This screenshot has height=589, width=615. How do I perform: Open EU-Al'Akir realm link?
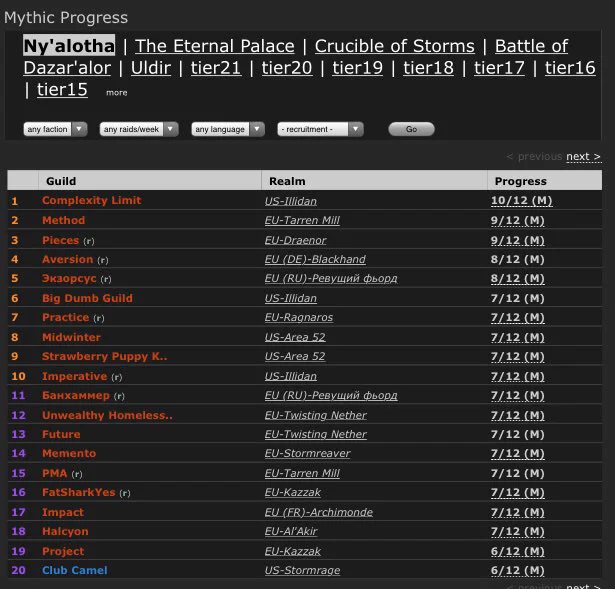(x=291, y=531)
